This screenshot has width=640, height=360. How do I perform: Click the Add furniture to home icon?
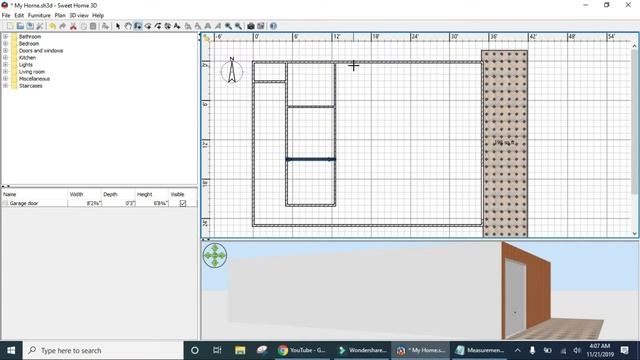(105, 26)
